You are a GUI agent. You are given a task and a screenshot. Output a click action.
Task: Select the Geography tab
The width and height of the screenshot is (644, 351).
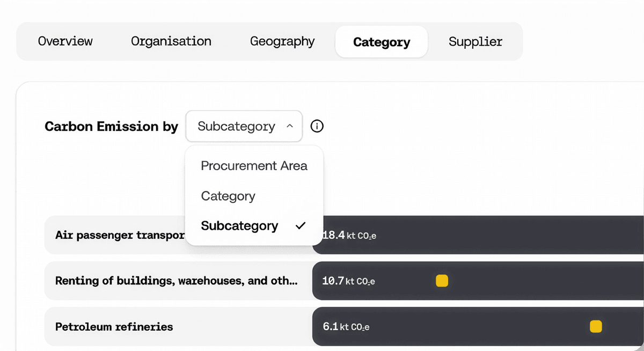pyautogui.click(x=282, y=41)
